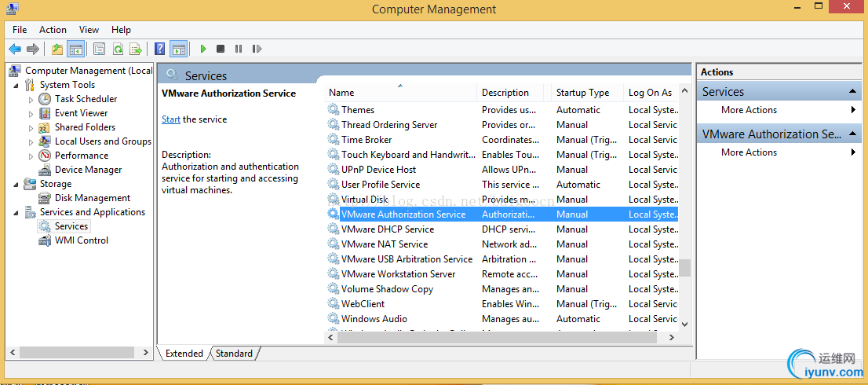868x385 pixels.
Task: Open More Actions under VMware Authorization Service
Action: [x=749, y=152]
